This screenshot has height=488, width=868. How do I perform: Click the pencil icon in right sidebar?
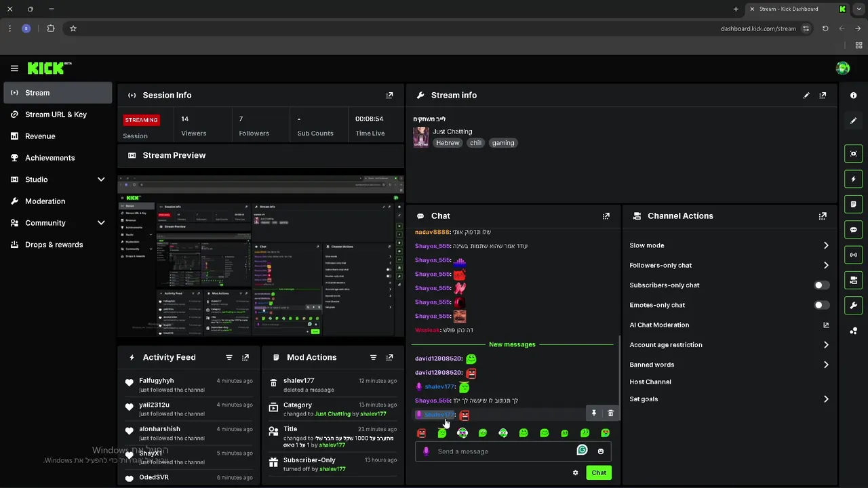[x=854, y=121]
